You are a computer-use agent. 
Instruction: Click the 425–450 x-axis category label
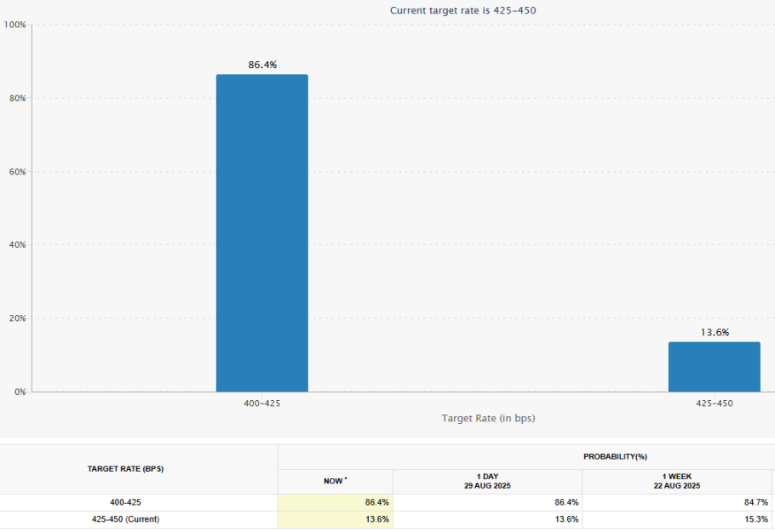pos(714,403)
